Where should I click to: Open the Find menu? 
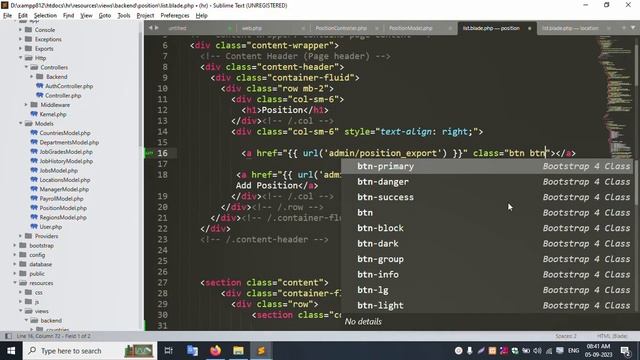[68, 16]
